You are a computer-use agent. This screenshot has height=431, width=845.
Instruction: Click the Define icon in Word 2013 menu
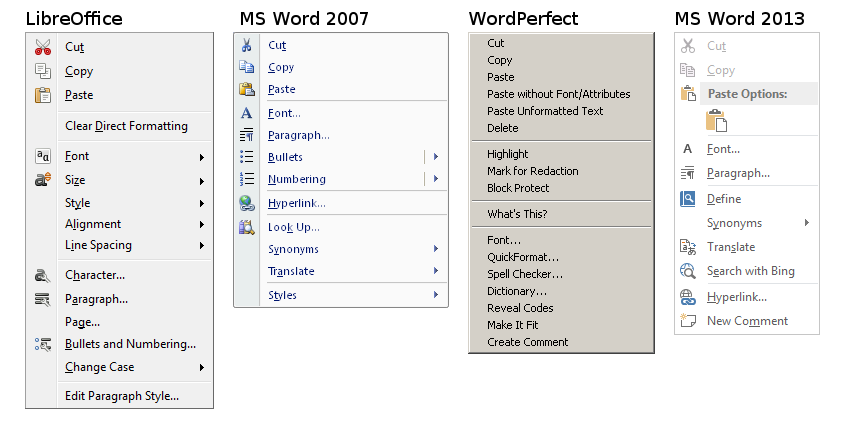[688, 199]
